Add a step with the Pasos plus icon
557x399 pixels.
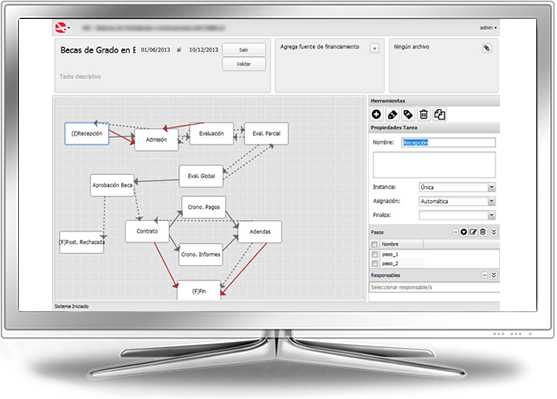464,232
